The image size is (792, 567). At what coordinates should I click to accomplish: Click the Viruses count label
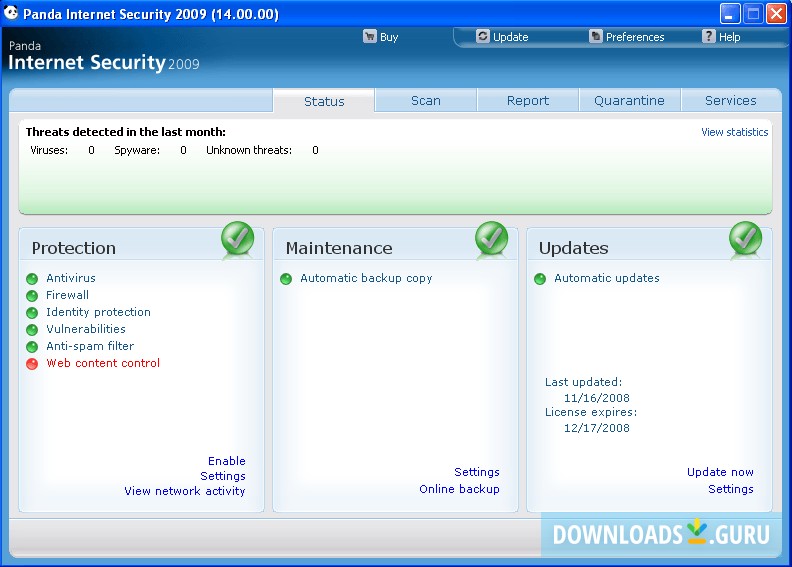pos(49,150)
